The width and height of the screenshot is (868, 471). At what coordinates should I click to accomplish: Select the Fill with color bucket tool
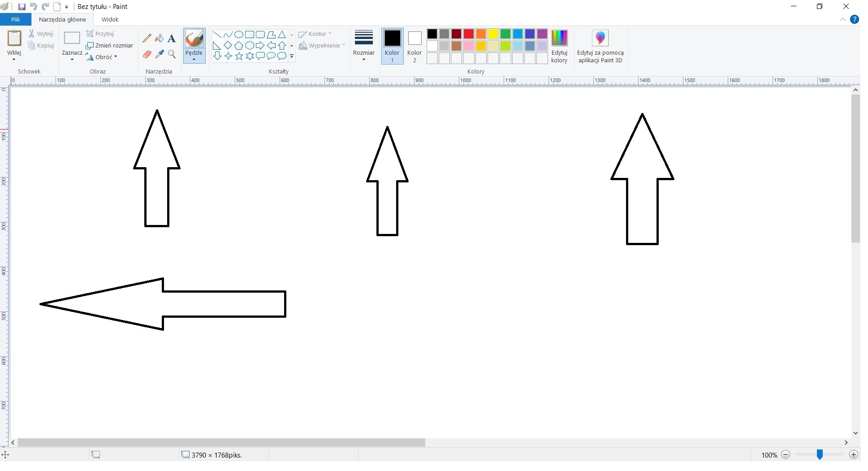click(159, 39)
